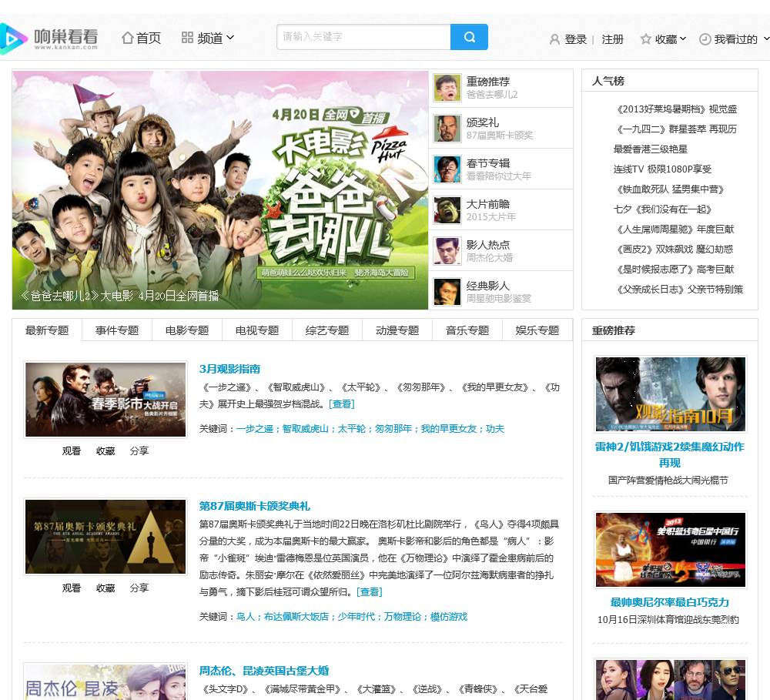Open 连线TV 极限1080P享受 entry
Screen dimensions: 770x700
(662, 169)
